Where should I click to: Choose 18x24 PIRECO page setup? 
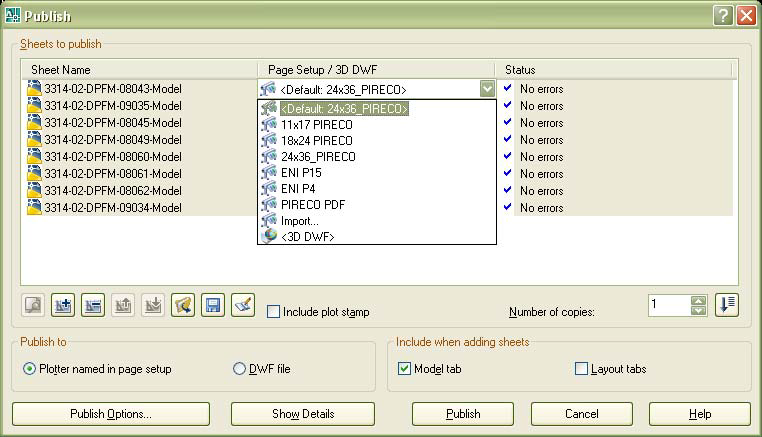317,140
